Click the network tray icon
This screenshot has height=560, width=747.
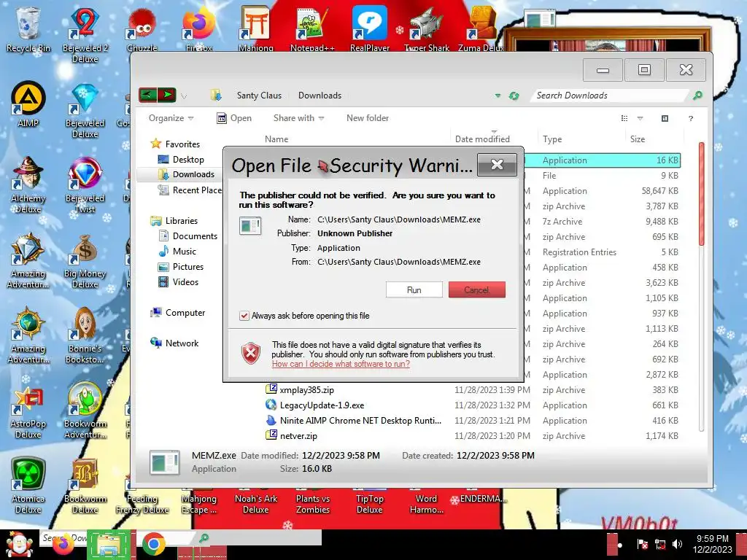(659, 544)
